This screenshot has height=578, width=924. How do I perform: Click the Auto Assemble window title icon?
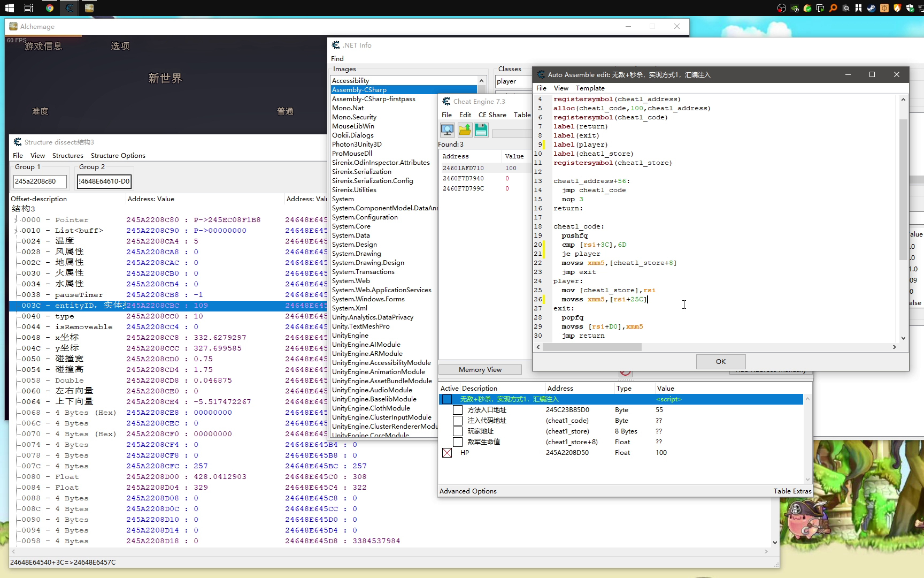(x=541, y=74)
